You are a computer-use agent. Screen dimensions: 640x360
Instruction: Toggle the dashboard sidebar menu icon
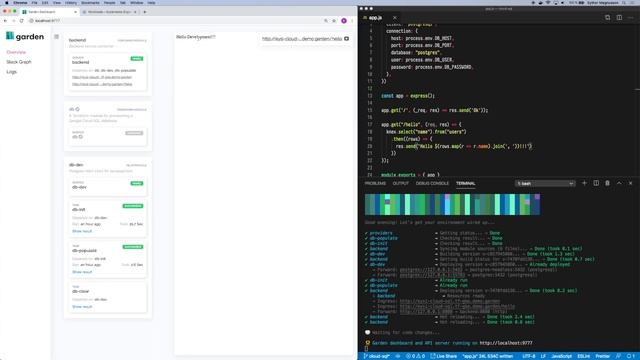tap(57, 37)
